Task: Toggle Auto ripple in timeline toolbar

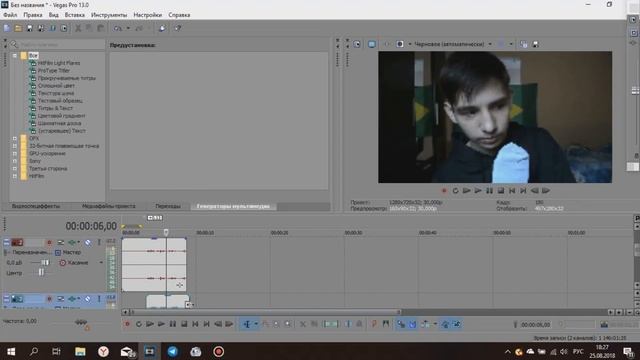Action: [x=425, y=324]
